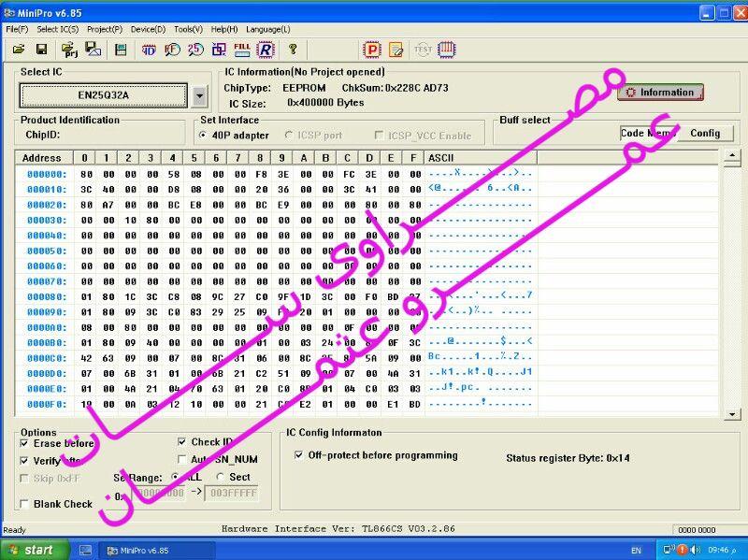Click the network monitor tray icon
Screen dimensions: 748x560
tap(669, 550)
